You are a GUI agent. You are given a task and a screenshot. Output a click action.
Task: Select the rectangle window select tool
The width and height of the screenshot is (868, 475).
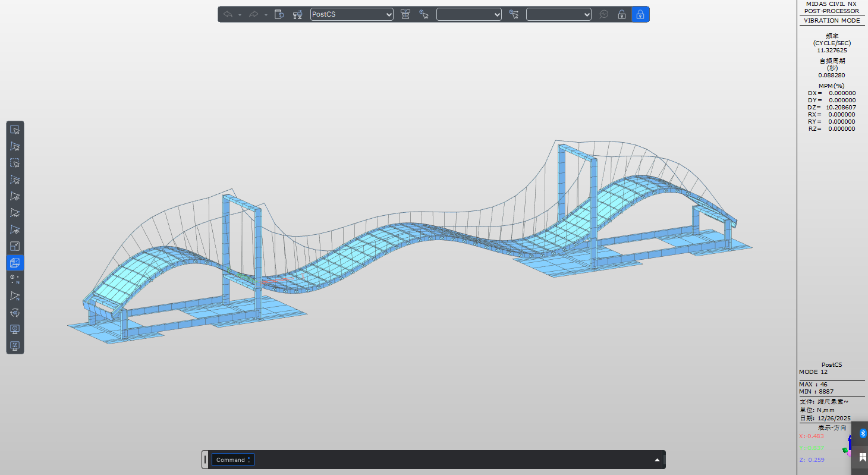click(15, 130)
